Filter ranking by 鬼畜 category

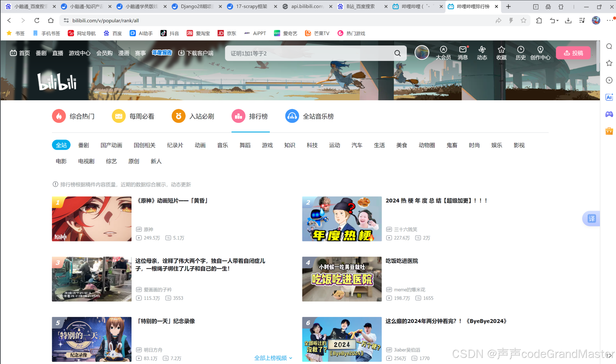click(x=452, y=145)
